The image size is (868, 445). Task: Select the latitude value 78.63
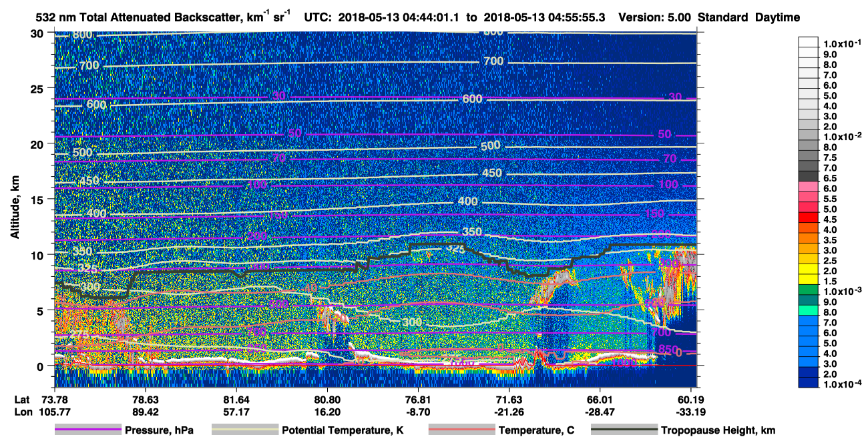145,400
